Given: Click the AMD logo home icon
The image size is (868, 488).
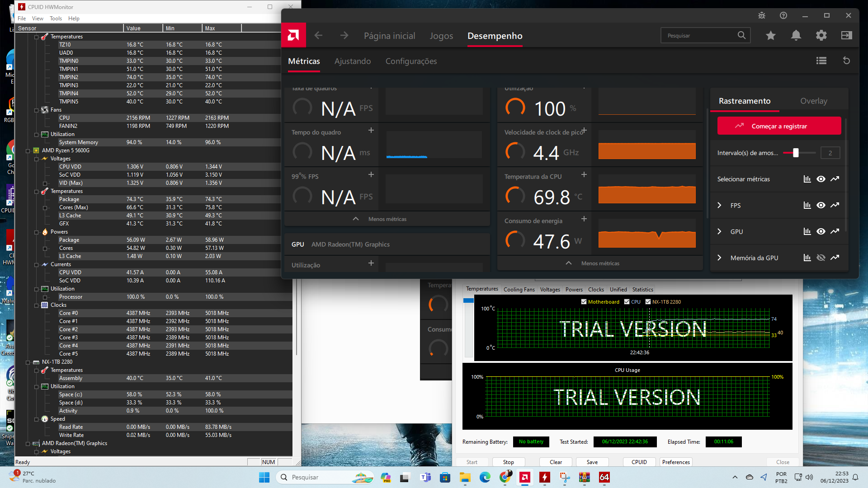Looking at the screenshot, I should pyautogui.click(x=293, y=35).
